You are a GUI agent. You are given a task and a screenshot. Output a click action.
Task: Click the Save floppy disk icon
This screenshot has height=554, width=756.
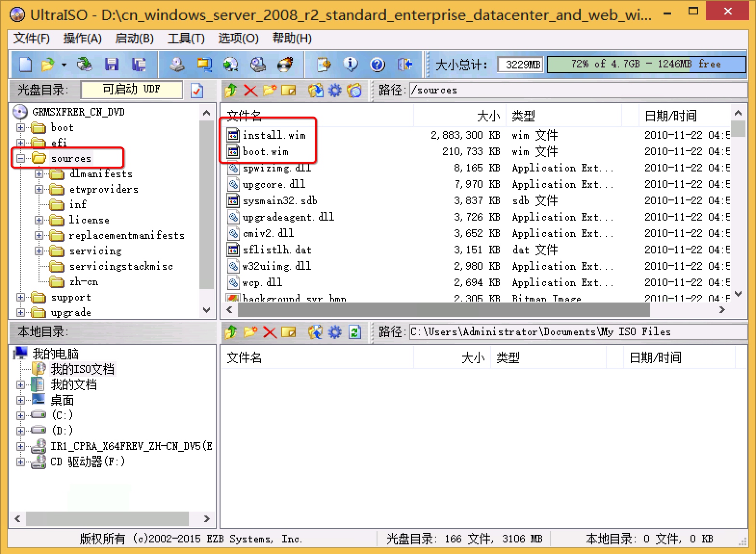[x=112, y=64]
